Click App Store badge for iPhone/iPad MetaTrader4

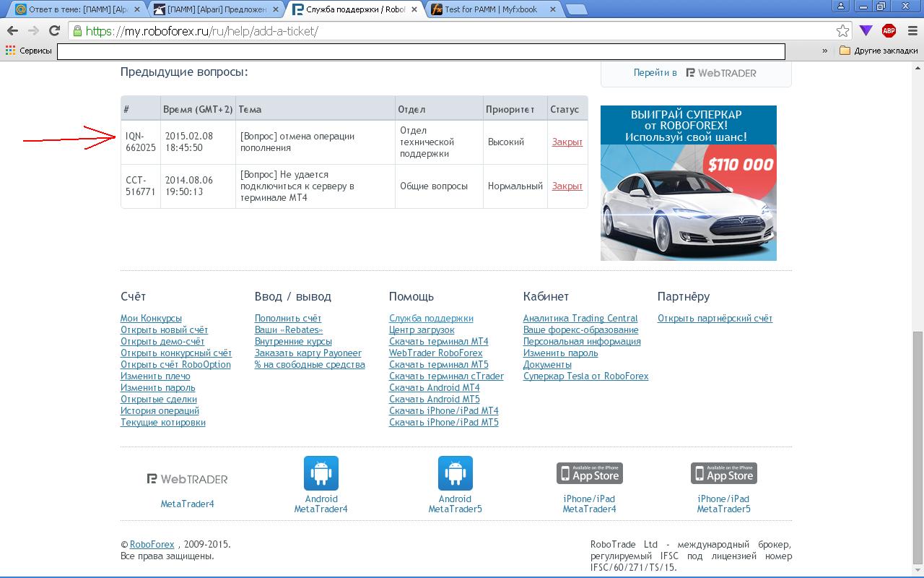pos(590,473)
